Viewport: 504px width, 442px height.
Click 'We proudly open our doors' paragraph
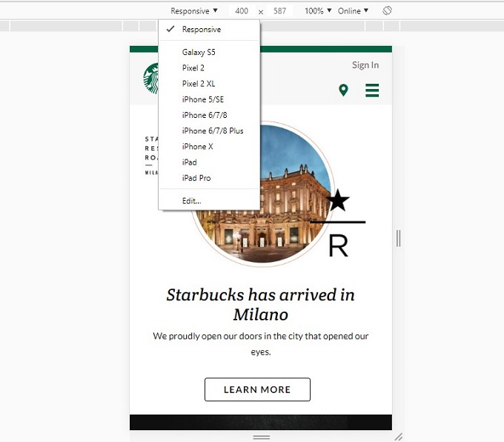261,344
